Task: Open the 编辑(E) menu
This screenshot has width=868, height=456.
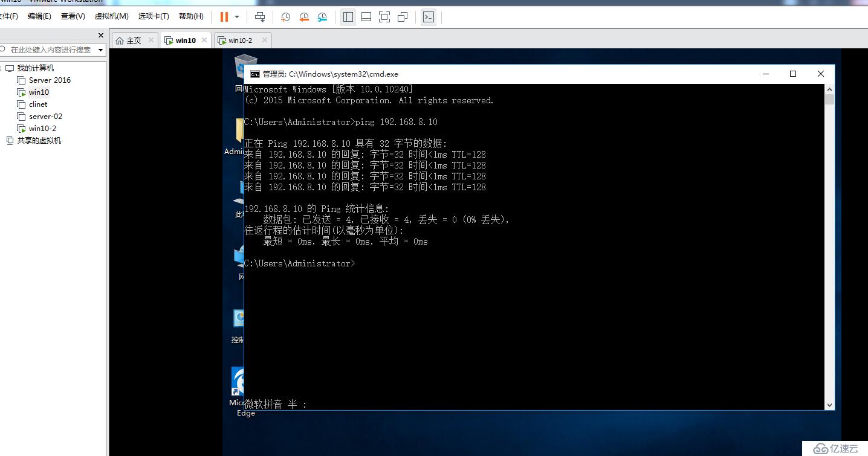Action: [x=39, y=16]
